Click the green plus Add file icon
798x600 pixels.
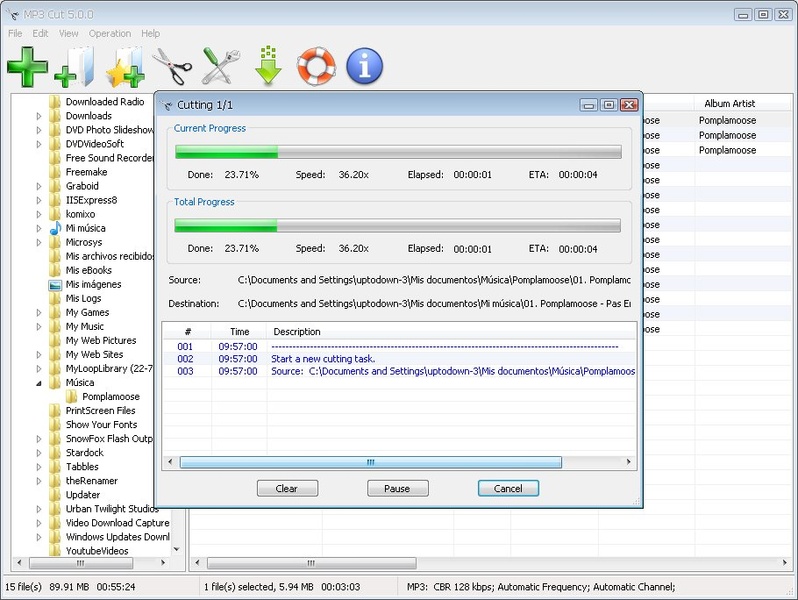[27, 66]
